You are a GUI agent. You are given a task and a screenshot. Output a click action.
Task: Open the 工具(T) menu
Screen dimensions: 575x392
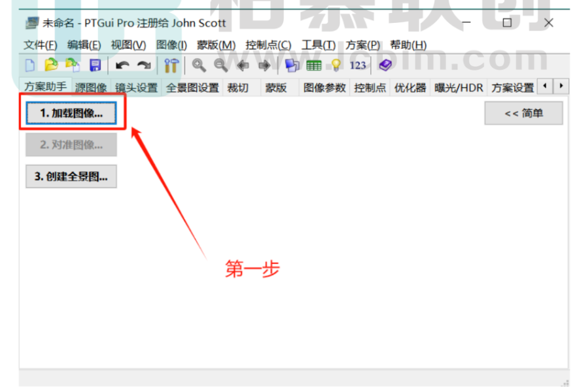tap(319, 45)
